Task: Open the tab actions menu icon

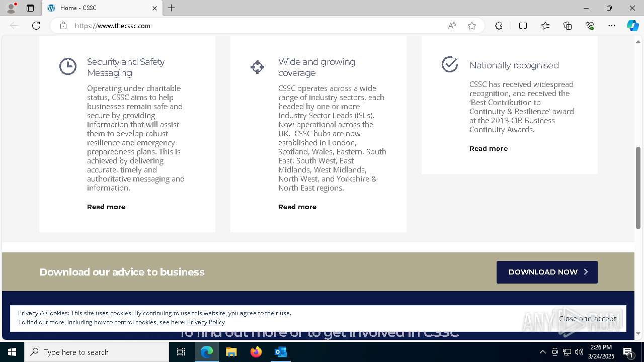Action: click(x=30, y=8)
